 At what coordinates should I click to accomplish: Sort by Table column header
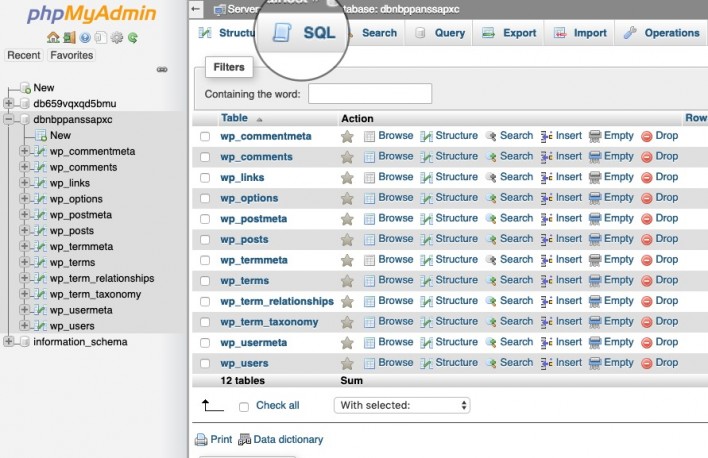coord(234,118)
